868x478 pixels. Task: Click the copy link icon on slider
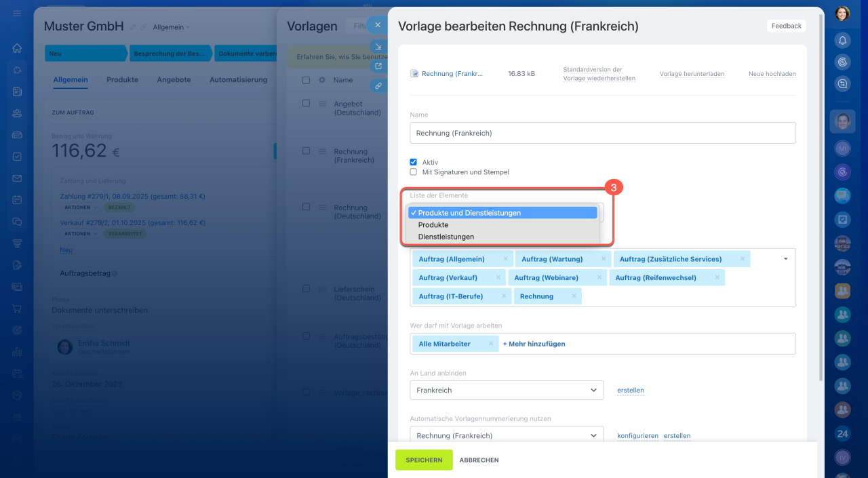(x=378, y=86)
